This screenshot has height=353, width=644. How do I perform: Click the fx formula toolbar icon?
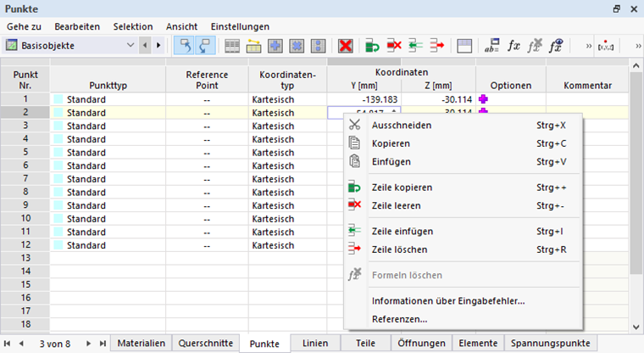[514, 46]
